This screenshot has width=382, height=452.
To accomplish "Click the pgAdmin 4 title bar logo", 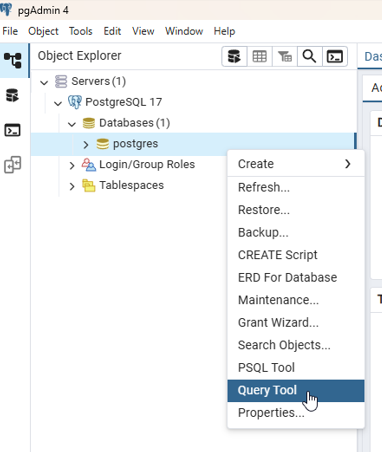I will point(6,10).
